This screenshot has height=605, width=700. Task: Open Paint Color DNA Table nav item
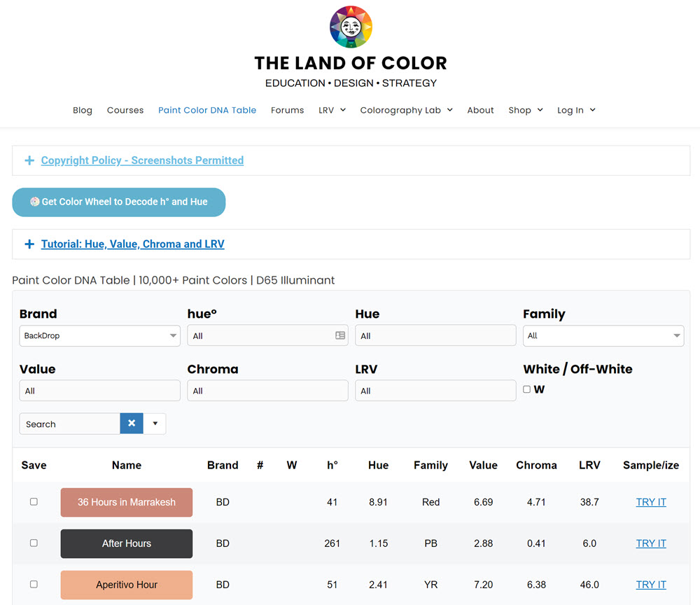pyautogui.click(x=207, y=110)
